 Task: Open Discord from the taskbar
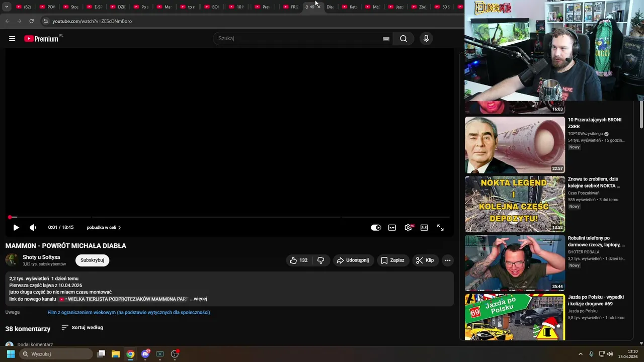[145, 354]
